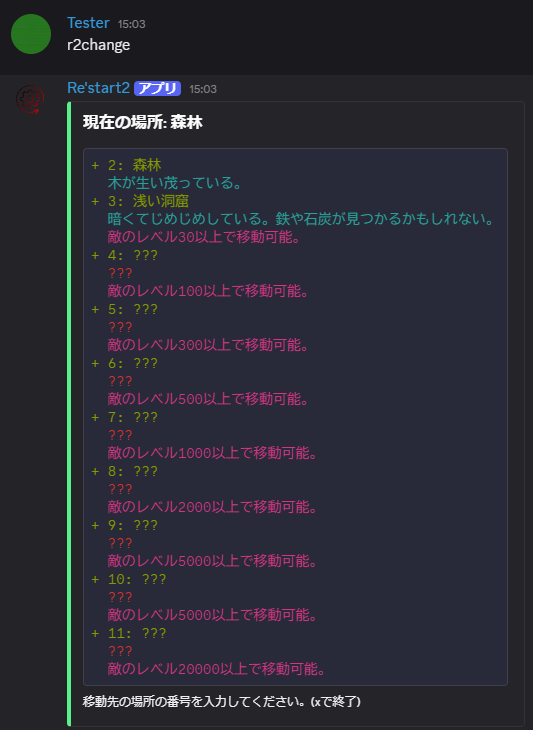
Task: Click 敵のレベル1000以上で移動可能。
Action: tap(212, 453)
